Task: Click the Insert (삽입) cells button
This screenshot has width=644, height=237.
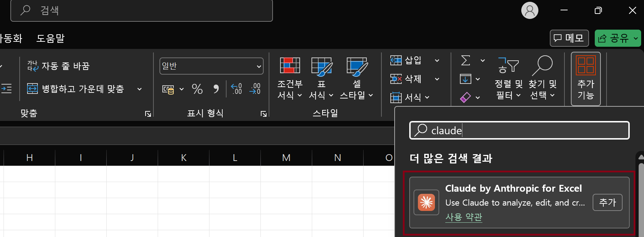Action: click(x=406, y=60)
